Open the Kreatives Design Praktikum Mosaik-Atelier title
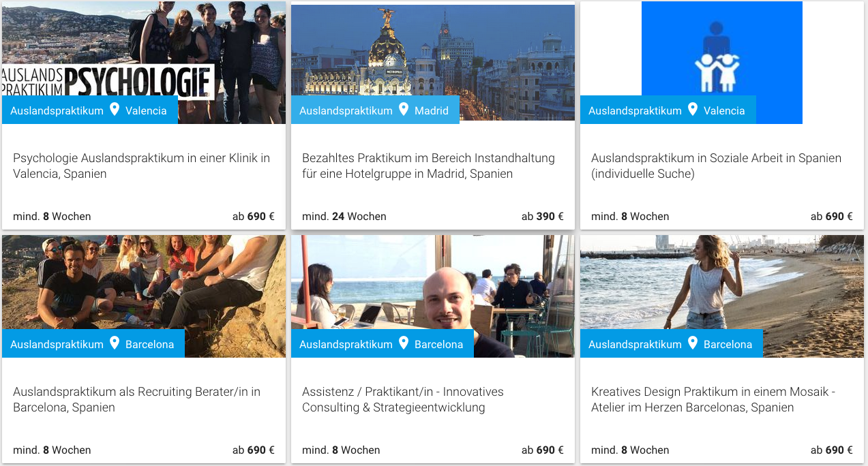This screenshot has width=868, height=466. pos(713,399)
